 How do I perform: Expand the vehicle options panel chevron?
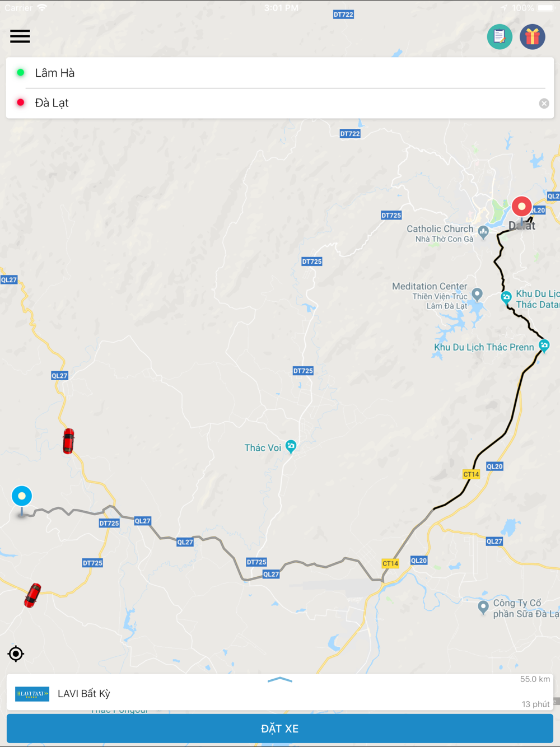coord(280,680)
